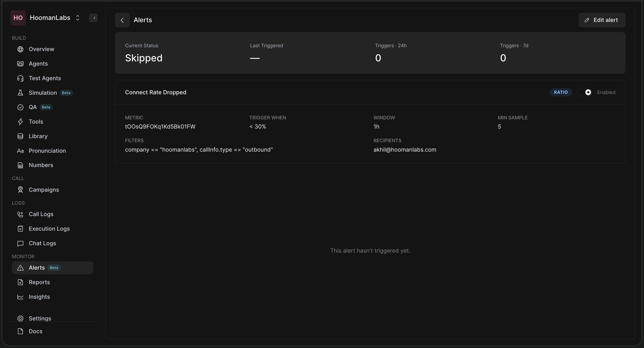Image resolution: width=644 pixels, height=348 pixels.
Task: Select the Test Agents headset icon
Action: [20, 78]
